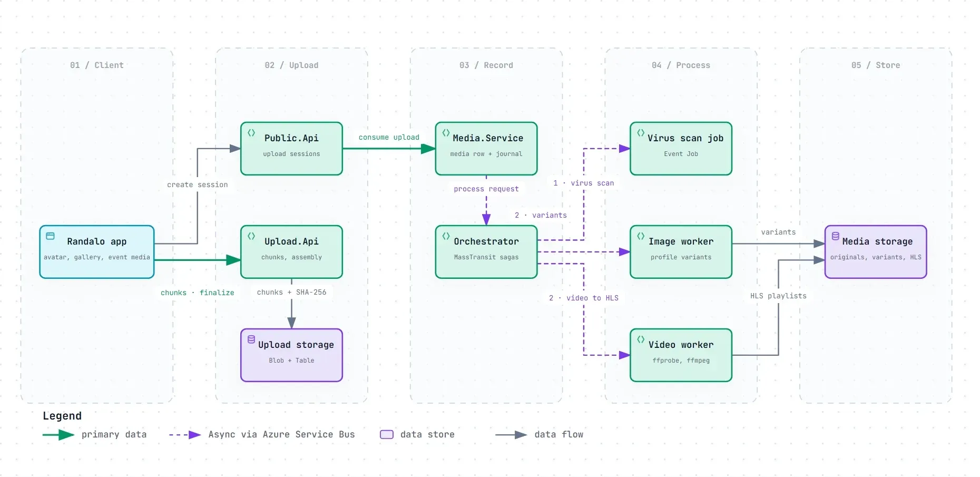Viewport: 980px width, 477px height.
Task: Click the '02 / Upload' lane header
Action: click(291, 65)
